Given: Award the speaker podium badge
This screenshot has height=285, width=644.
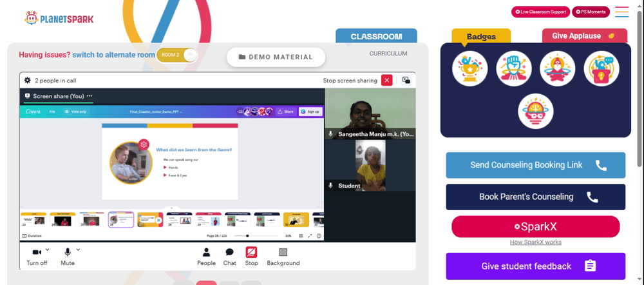Looking at the screenshot, I should coord(601,69).
